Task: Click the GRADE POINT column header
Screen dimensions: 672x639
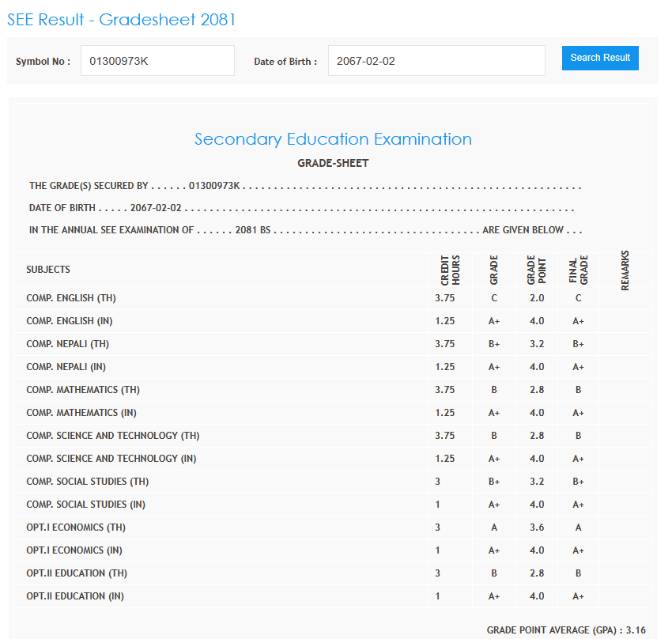Action: [536, 270]
